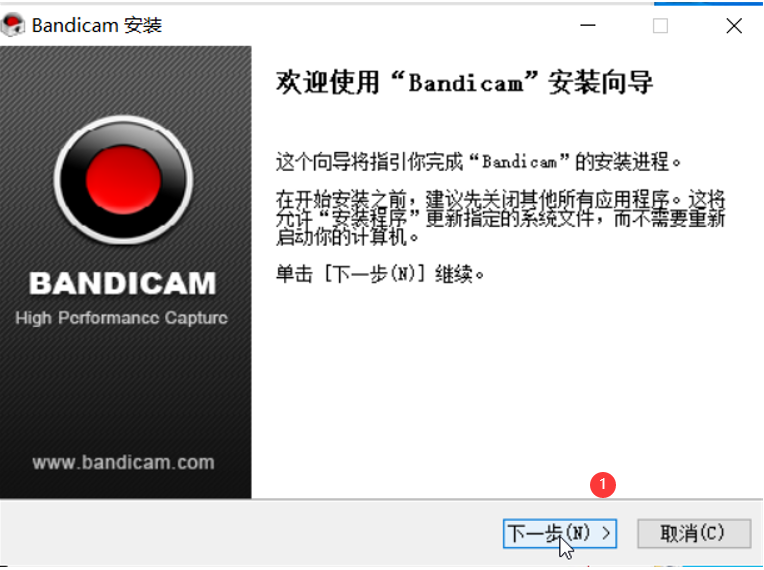Click empty grey footer left of 下一步
The image size is (764, 570).
(244, 533)
